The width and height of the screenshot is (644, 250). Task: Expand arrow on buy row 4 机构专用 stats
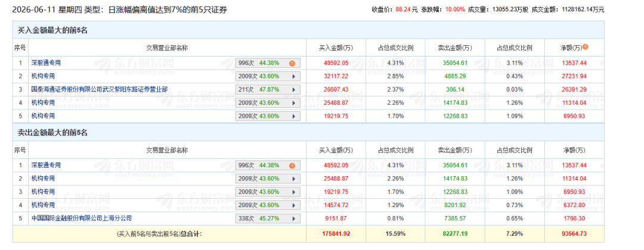pyautogui.click(x=293, y=103)
